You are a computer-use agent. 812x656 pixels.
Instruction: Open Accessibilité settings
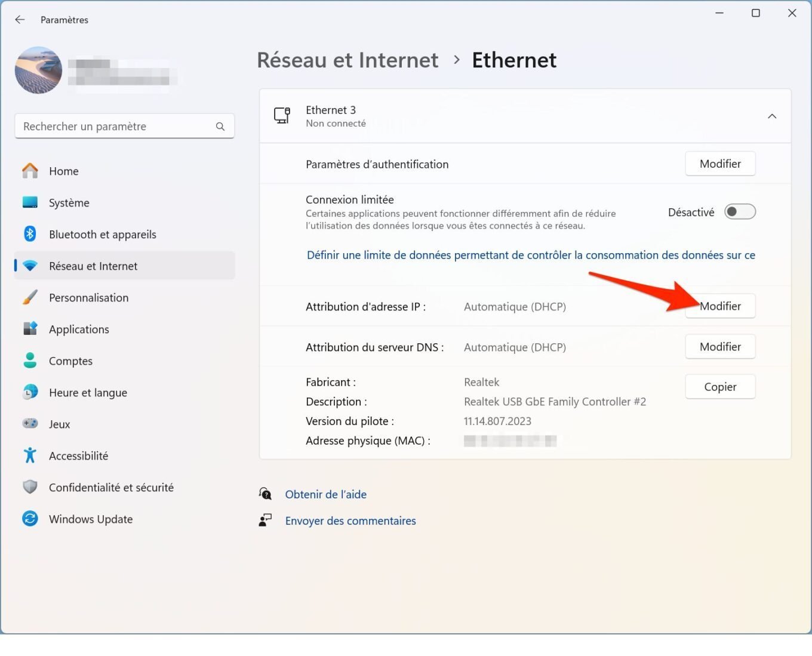[x=124, y=456]
